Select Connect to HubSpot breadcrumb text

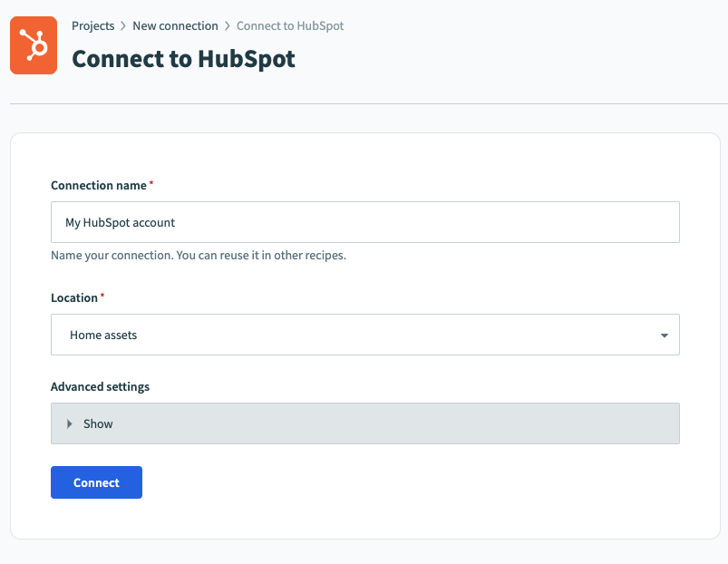click(290, 26)
